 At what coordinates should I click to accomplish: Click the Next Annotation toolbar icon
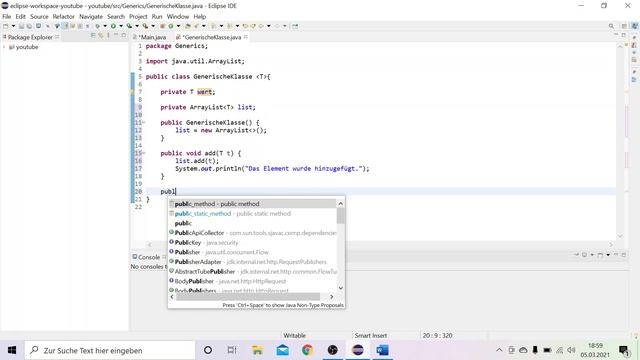tap(213, 26)
